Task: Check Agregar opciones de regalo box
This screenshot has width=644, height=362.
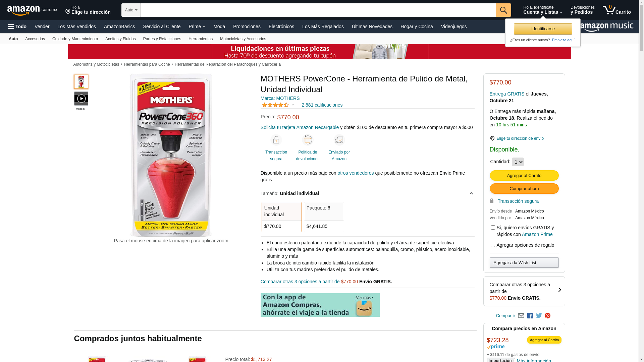Action: tap(493, 245)
